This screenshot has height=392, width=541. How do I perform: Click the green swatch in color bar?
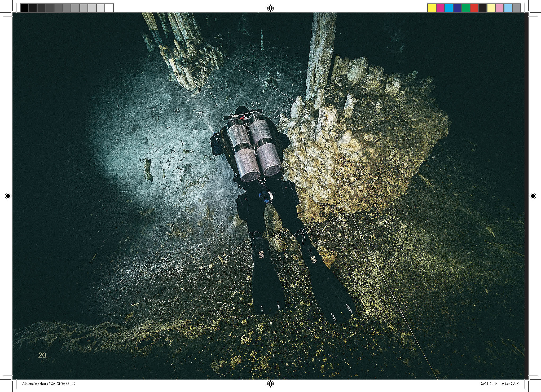(x=466, y=8)
